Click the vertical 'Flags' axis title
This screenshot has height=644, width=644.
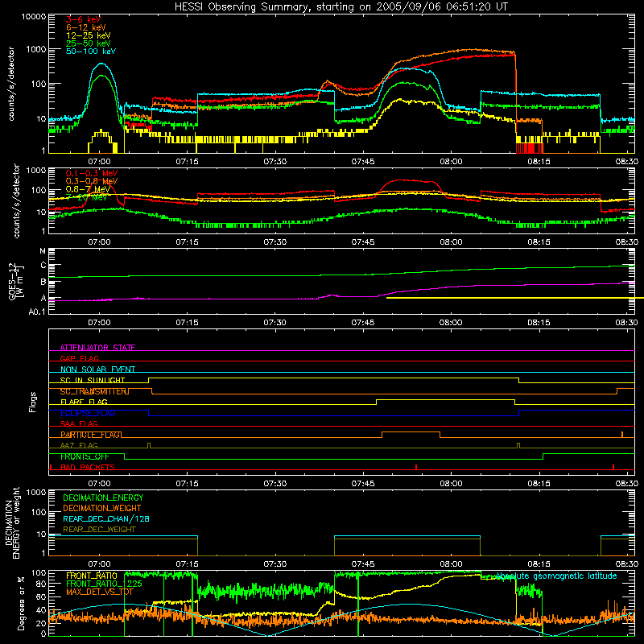coord(33,402)
